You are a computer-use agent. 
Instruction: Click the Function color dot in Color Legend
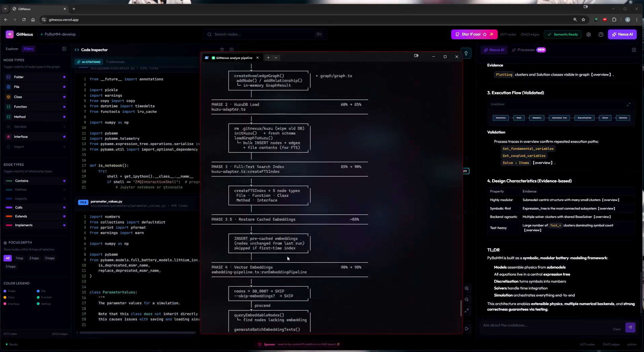pos(38,298)
